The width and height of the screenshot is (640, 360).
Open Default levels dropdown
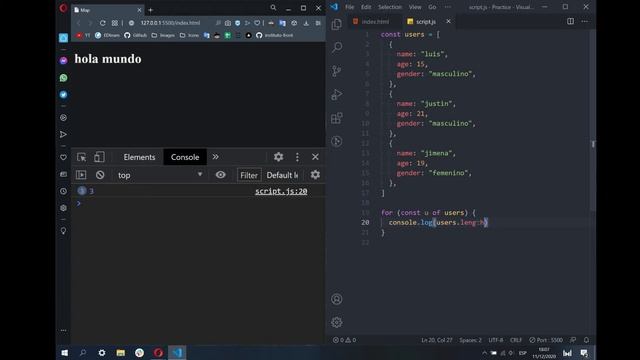coord(282,175)
